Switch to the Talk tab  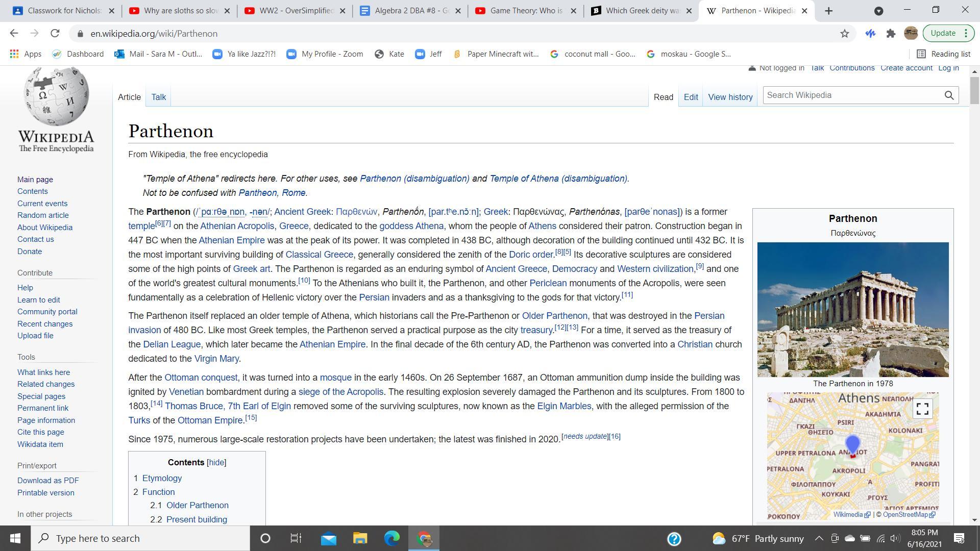click(158, 97)
